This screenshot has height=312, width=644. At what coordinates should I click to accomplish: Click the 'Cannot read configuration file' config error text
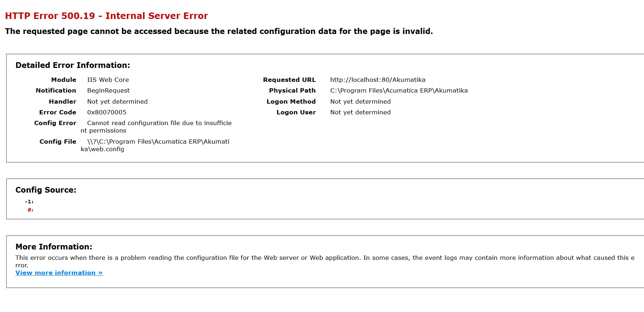pos(156,127)
